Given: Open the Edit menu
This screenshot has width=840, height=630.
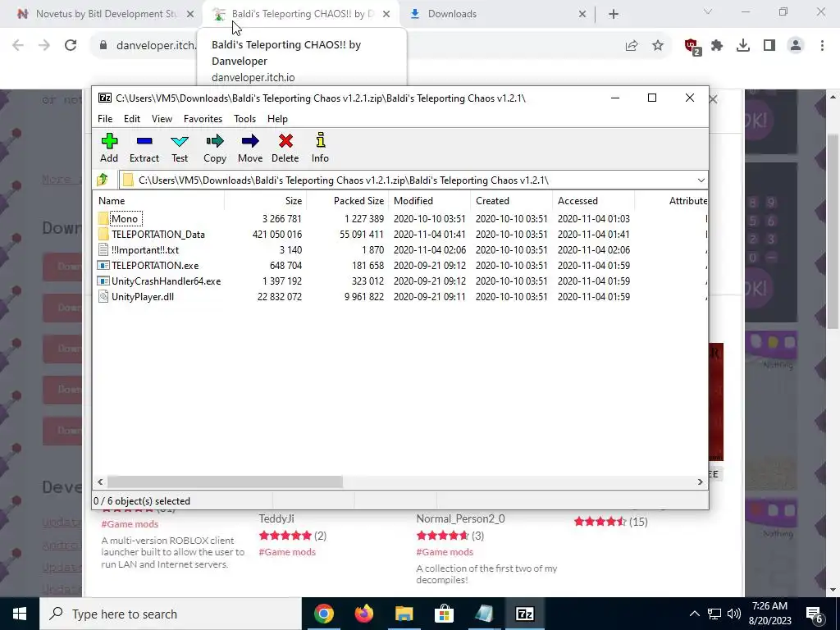Looking at the screenshot, I should click(x=132, y=119).
